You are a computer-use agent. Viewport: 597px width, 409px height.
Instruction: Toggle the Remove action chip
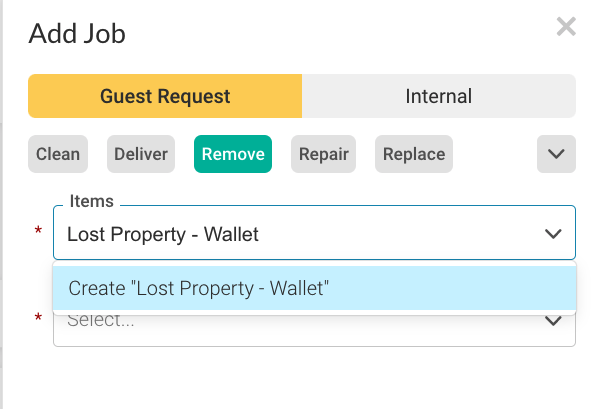click(x=233, y=154)
